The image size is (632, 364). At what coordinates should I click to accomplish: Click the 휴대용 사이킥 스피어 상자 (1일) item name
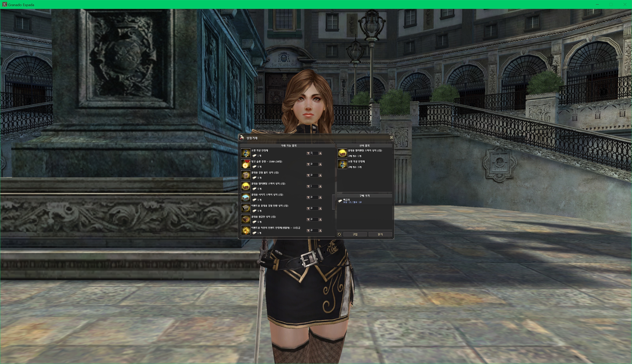tap(267, 194)
